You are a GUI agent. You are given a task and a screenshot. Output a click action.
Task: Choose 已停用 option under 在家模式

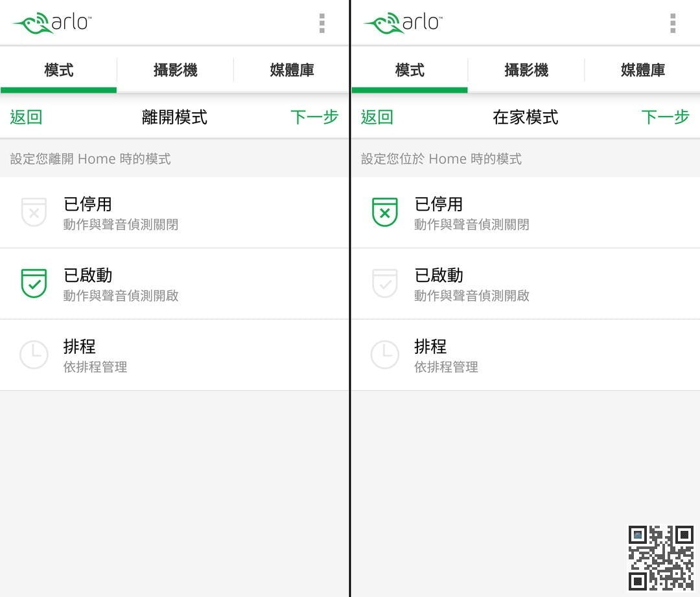[526, 213]
